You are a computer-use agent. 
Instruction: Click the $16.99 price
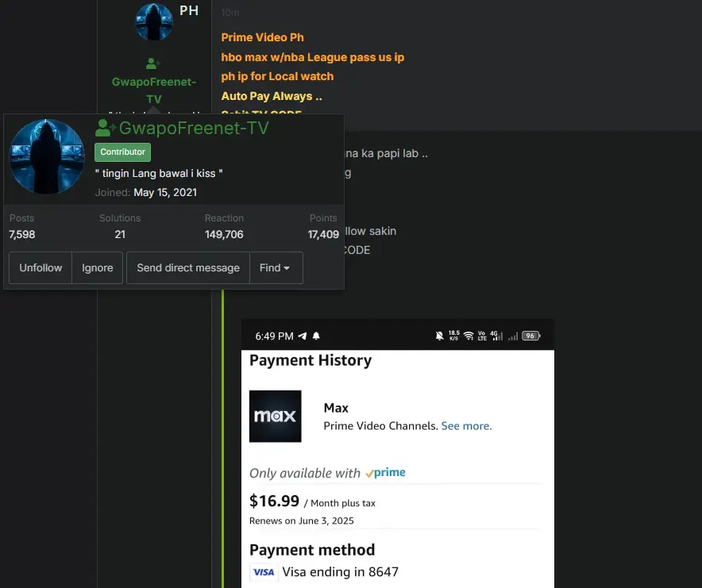(x=274, y=502)
